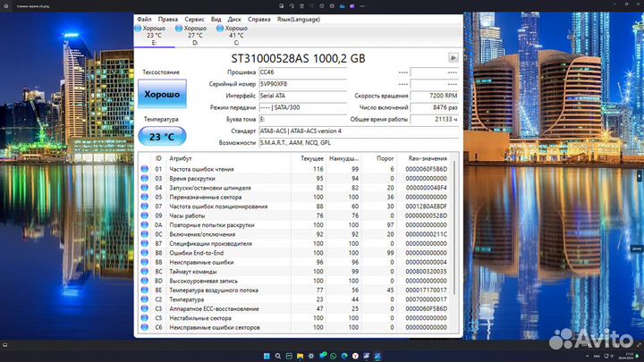
Task: Open taskbar Search
Action: [x=277, y=356]
